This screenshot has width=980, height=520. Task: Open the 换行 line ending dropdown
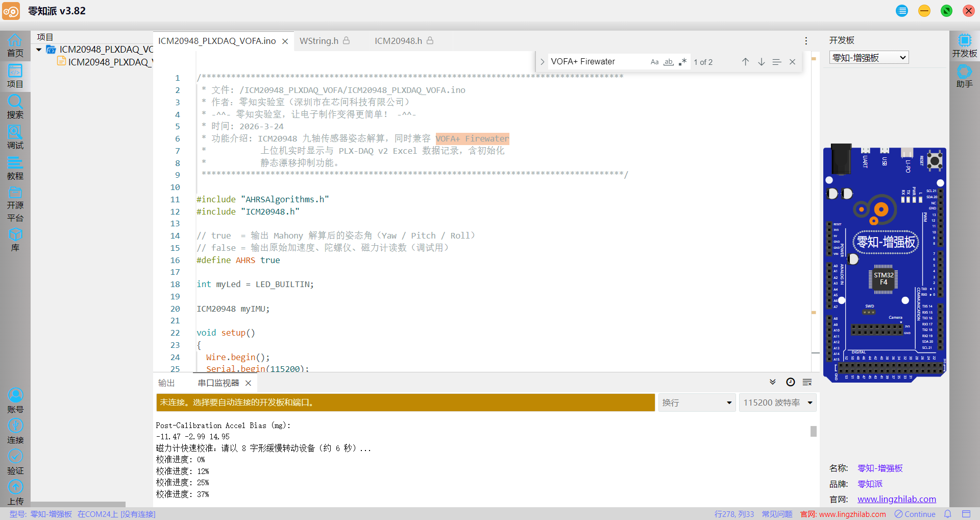[697, 403]
